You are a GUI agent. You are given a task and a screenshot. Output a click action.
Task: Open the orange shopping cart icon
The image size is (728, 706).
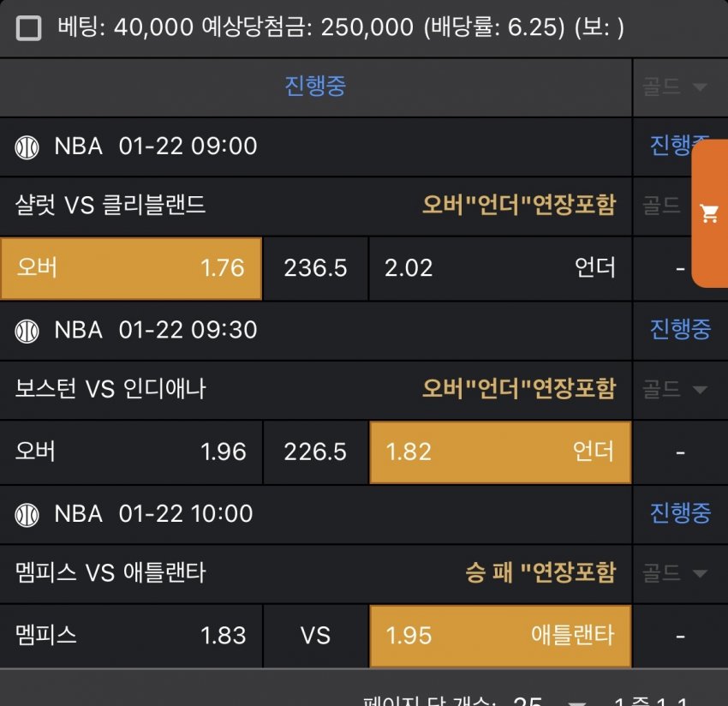point(709,213)
